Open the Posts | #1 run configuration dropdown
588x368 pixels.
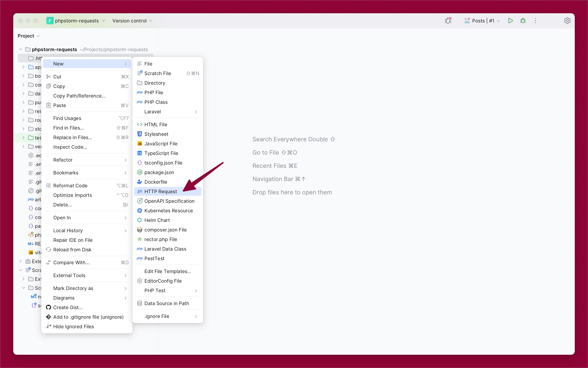click(x=482, y=21)
